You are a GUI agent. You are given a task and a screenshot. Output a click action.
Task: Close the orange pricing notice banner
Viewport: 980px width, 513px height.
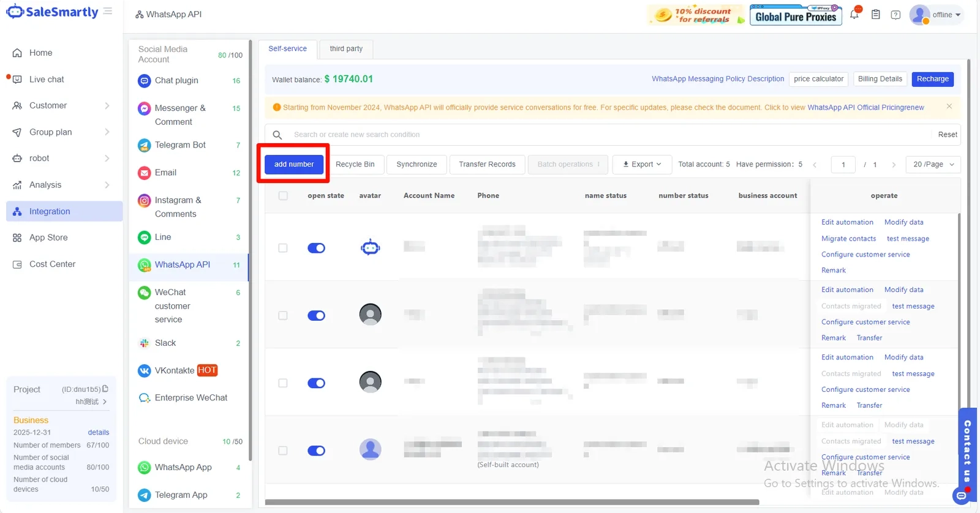click(x=949, y=107)
